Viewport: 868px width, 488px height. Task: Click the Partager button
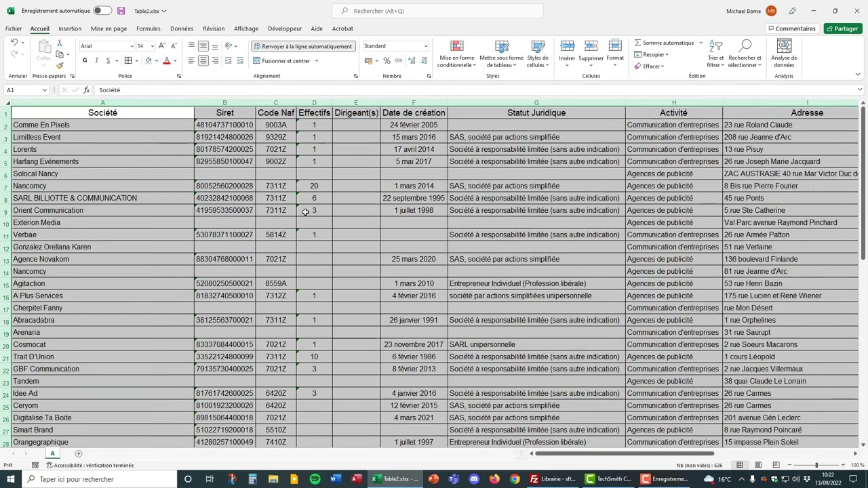coord(842,28)
